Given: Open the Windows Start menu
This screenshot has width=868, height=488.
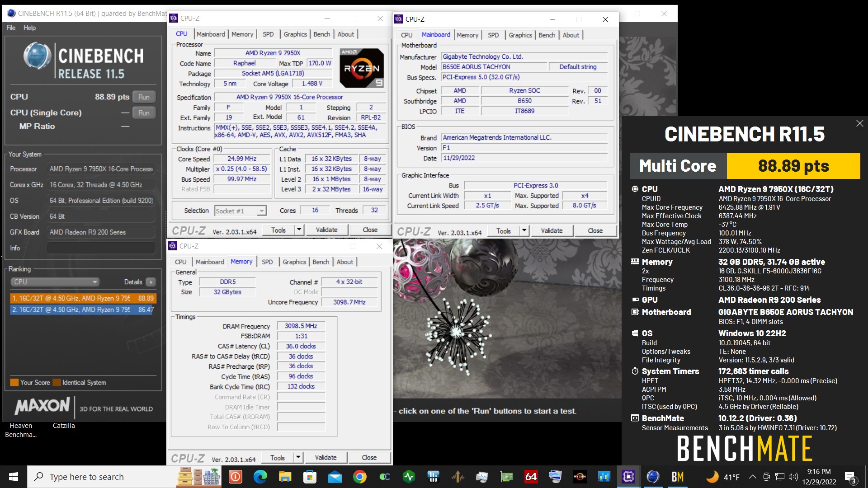Looking at the screenshot, I should point(14,477).
